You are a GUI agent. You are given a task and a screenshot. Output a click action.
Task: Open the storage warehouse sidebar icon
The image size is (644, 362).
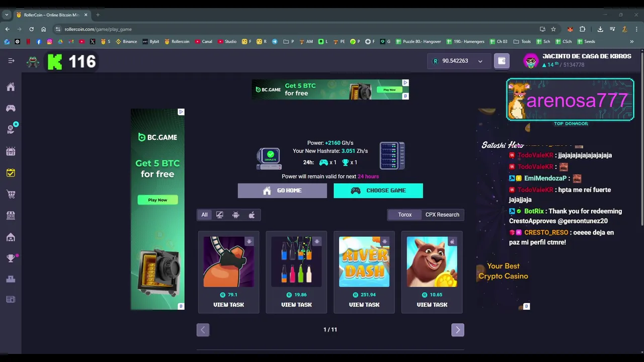(x=11, y=237)
